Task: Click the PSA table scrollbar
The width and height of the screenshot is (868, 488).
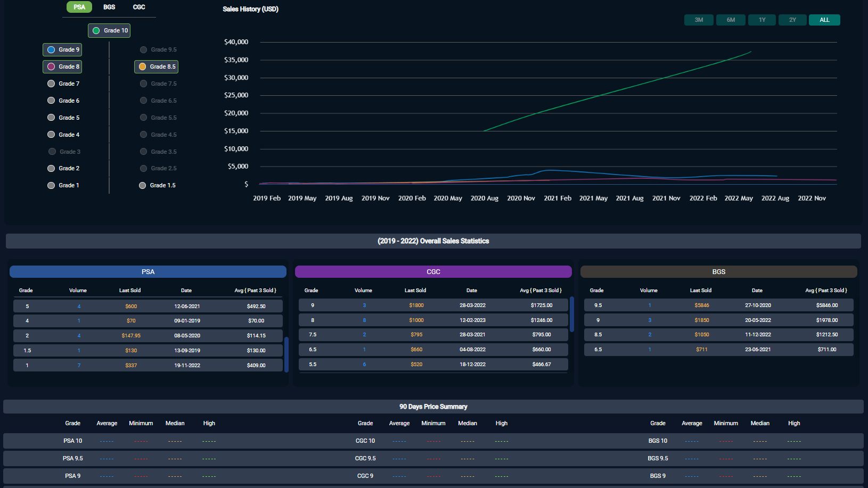Action: point(286,355)
